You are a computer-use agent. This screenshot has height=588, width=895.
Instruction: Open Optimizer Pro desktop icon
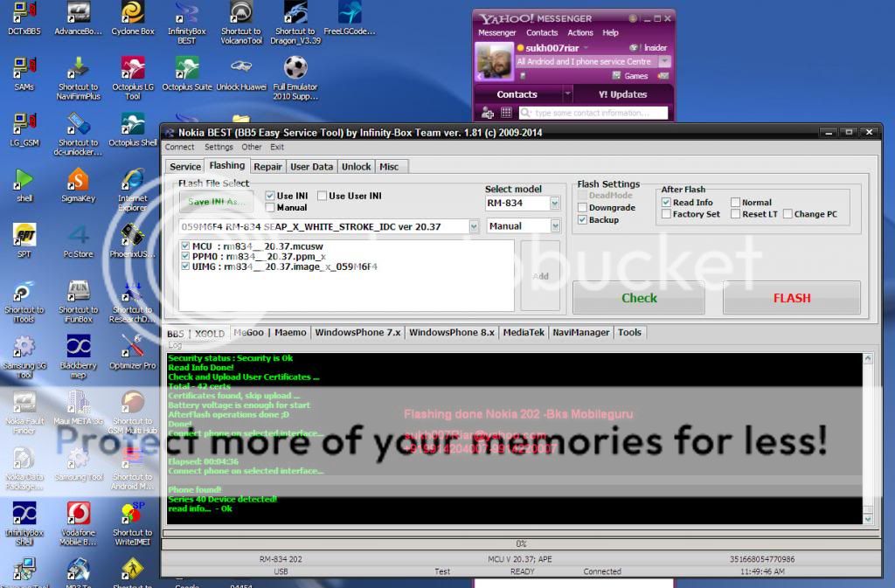pyautogui.click(x=133, y=352)
